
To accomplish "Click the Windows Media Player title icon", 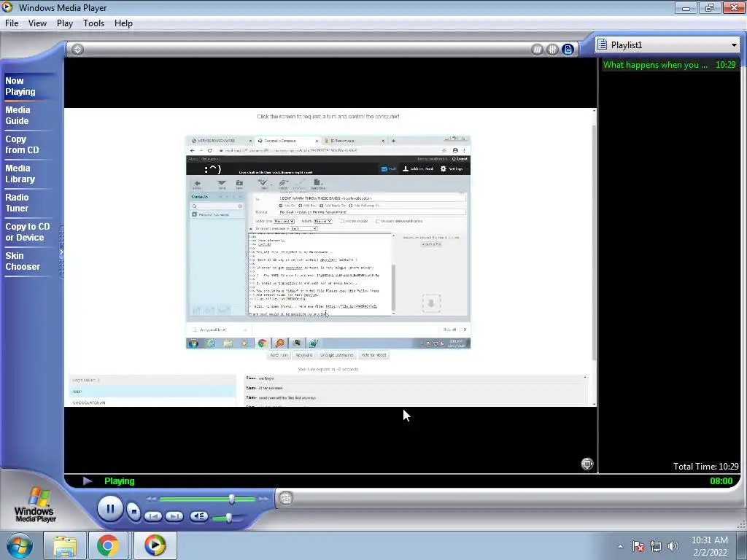I will 7,7.
